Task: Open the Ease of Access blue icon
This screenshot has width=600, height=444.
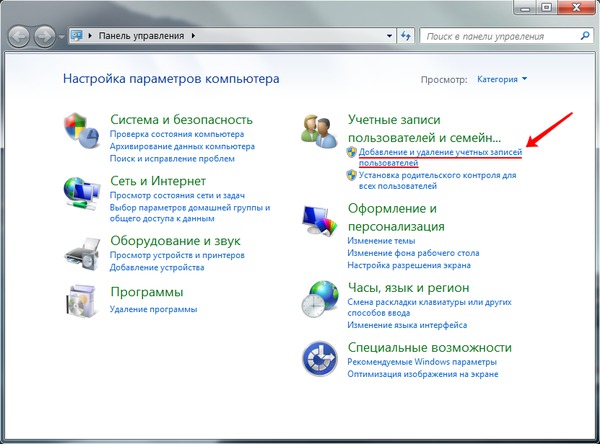Action: pos(320,359)
